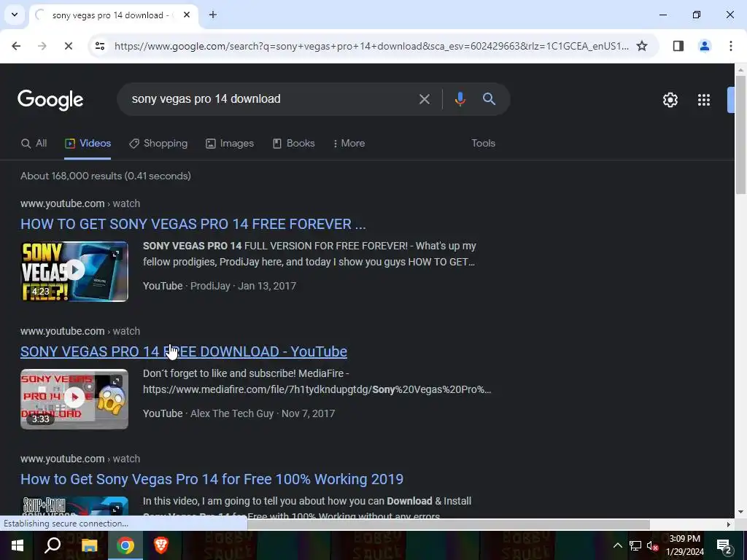Play the ProdiJay 4:23 video thumbnail
Viewport: 747px width, 560px height.
(74, 271)
